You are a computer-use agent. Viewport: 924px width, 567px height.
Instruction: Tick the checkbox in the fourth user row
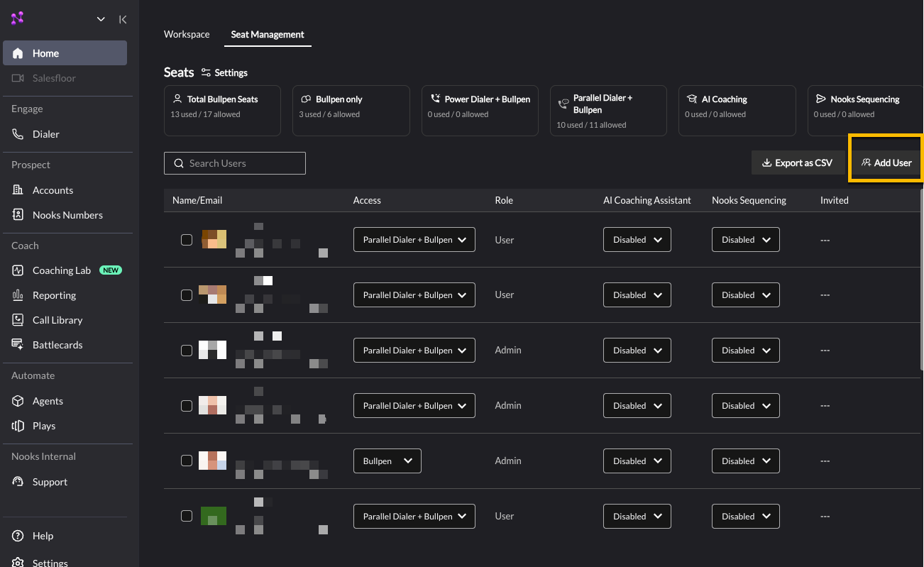[187, 406]
